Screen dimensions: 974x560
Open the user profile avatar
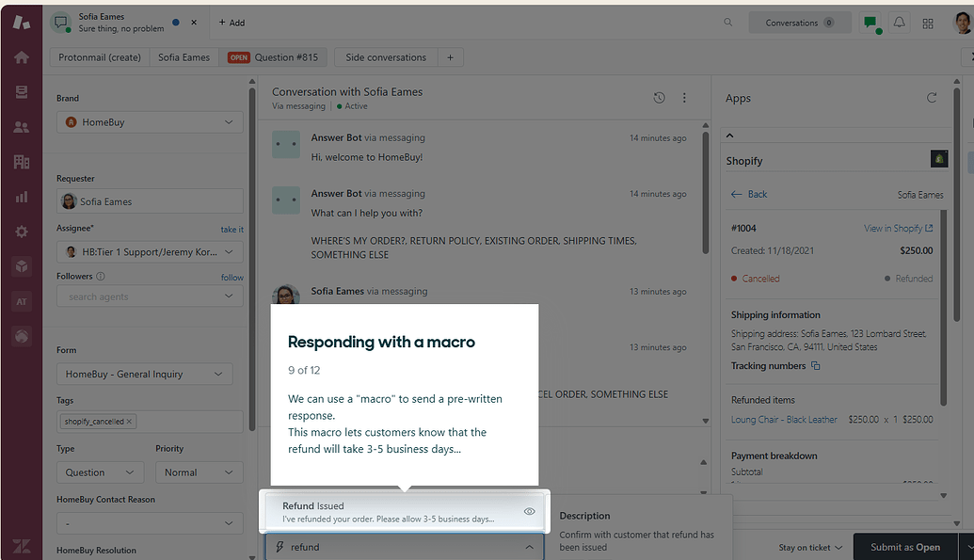click(962, 23)
